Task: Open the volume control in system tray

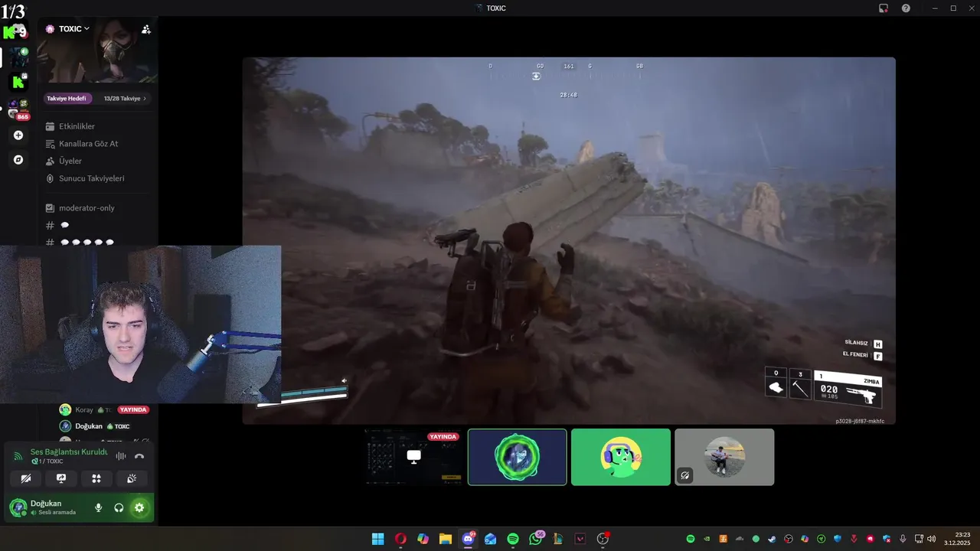Action: [931, 539]
